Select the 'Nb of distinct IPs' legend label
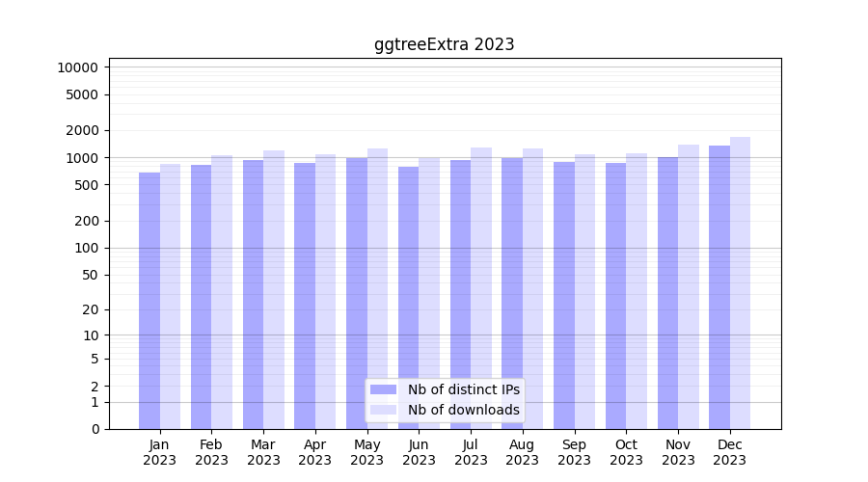 click(x=463, y=389)
